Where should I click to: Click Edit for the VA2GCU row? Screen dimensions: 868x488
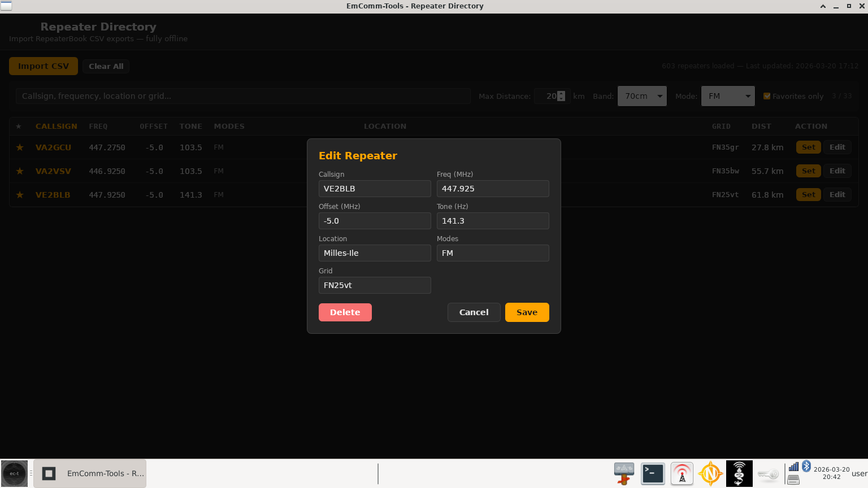pos(837,147)
